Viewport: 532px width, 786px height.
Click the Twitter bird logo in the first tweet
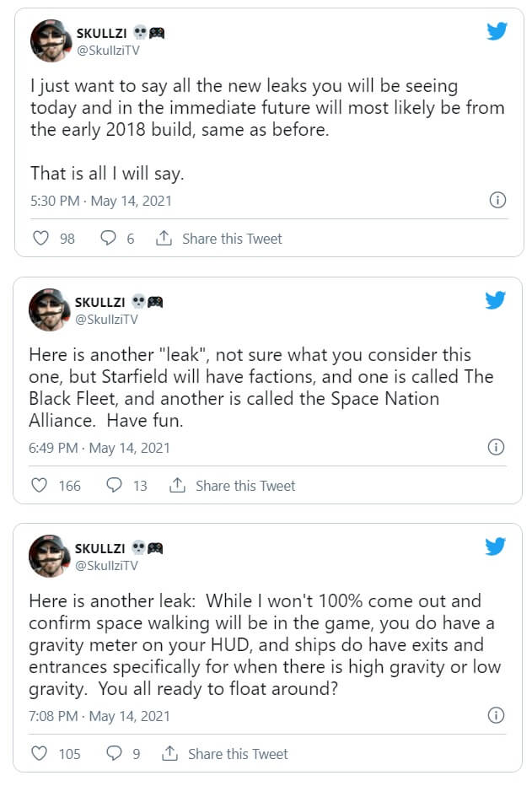[x=497, y=32]
